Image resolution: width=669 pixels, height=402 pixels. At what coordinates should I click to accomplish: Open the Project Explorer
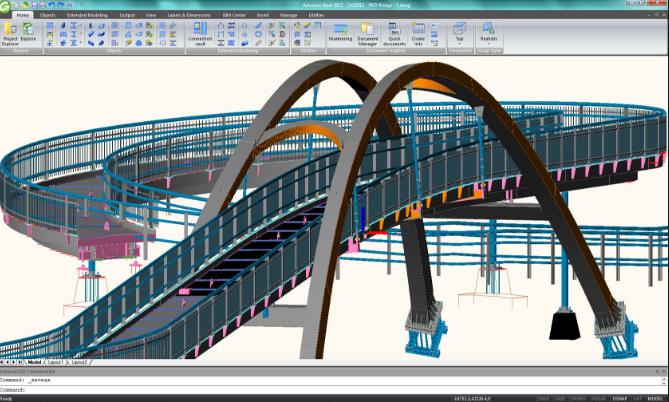tap(10, 34)
